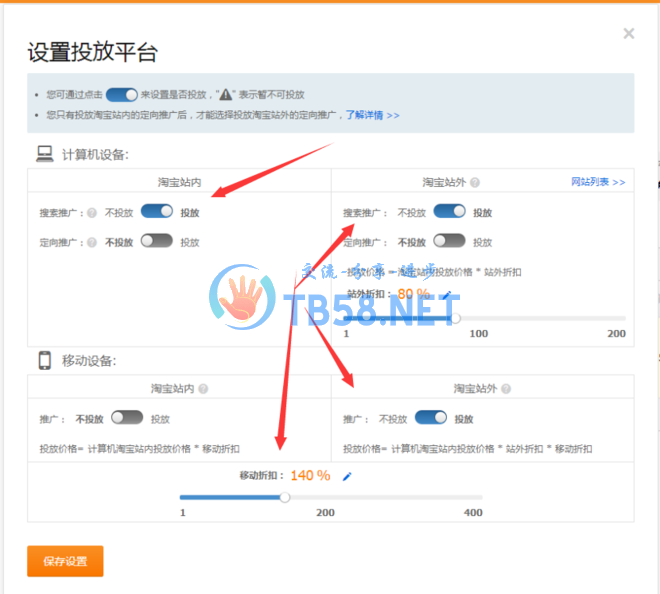The width and height of the screenshot is (660, 594).
Task: Toggle computer 淘宝站外 搜索推广 switch
Action: [449, 211]
